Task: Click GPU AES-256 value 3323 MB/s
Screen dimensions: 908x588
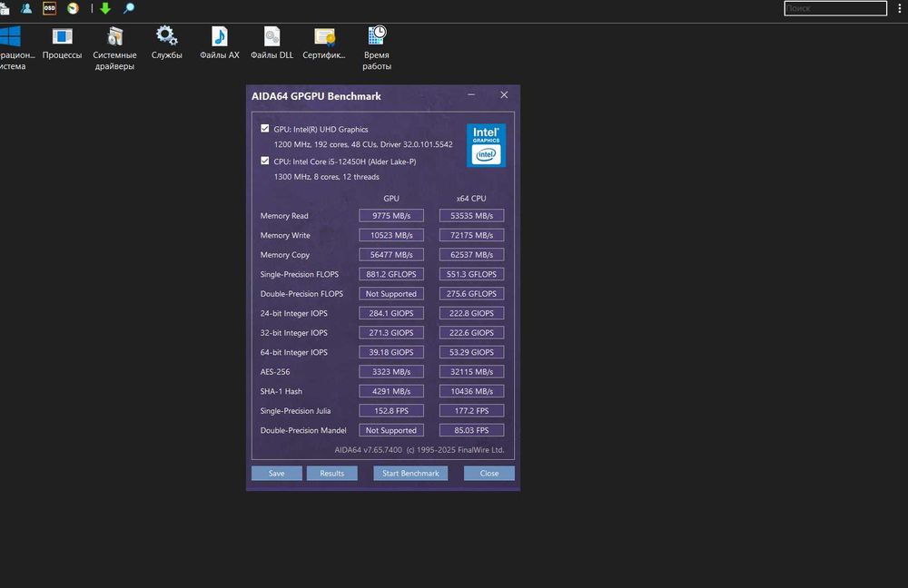Action: click(x=390, y=371)
